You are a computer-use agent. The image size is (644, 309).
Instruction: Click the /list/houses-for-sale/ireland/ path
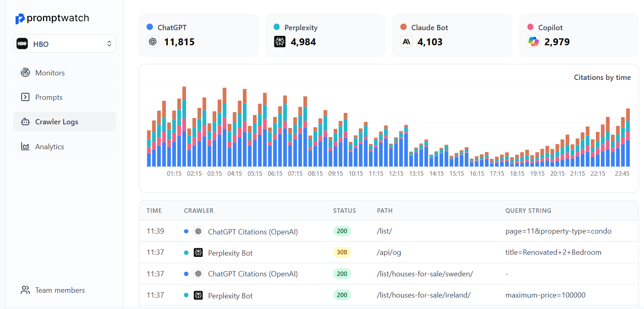[x=424, y=295]
